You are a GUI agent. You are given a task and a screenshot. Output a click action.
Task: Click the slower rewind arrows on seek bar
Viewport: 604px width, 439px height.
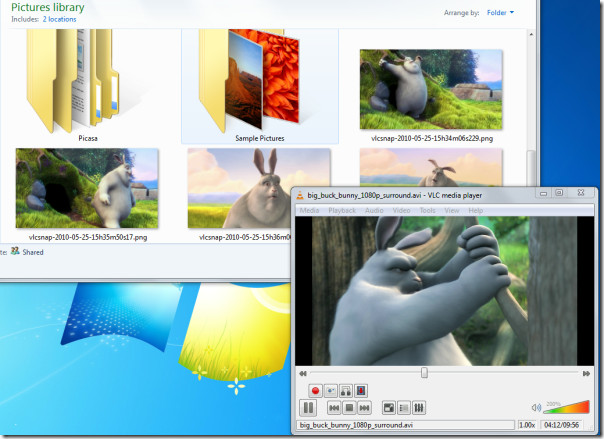click(x=303, y=373)
